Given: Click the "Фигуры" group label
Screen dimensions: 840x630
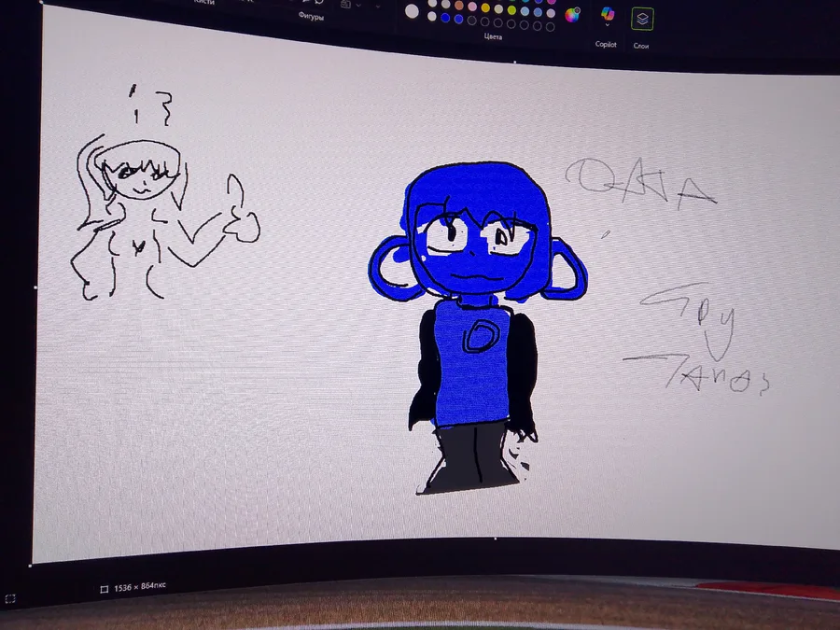Looking at the screenshot, I should click(311, 16).
